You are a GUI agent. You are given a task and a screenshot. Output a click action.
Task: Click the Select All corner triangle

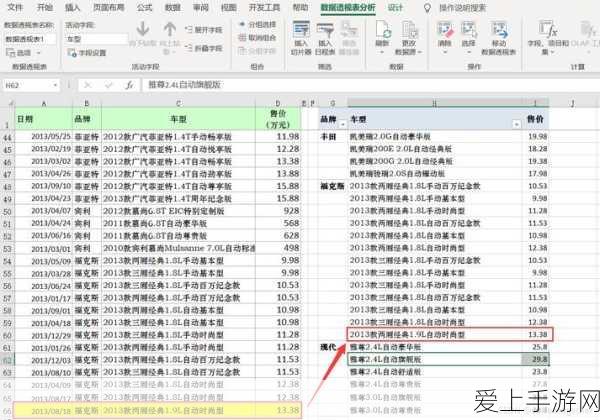pos(11,103)
